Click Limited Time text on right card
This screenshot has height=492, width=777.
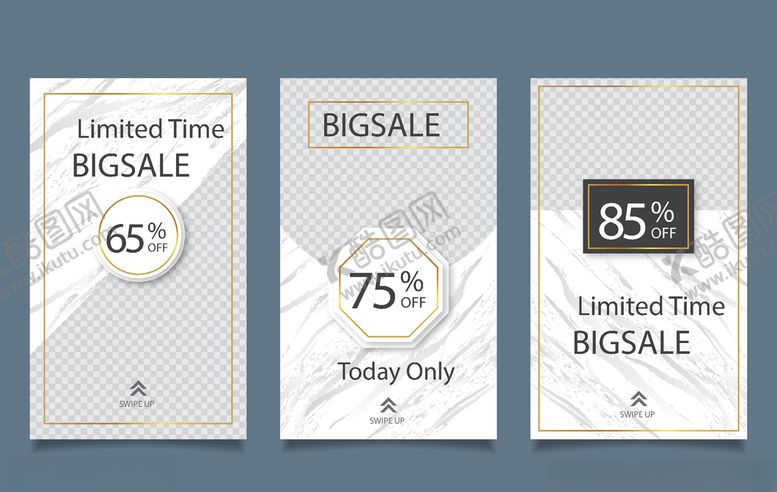(651, 306)
